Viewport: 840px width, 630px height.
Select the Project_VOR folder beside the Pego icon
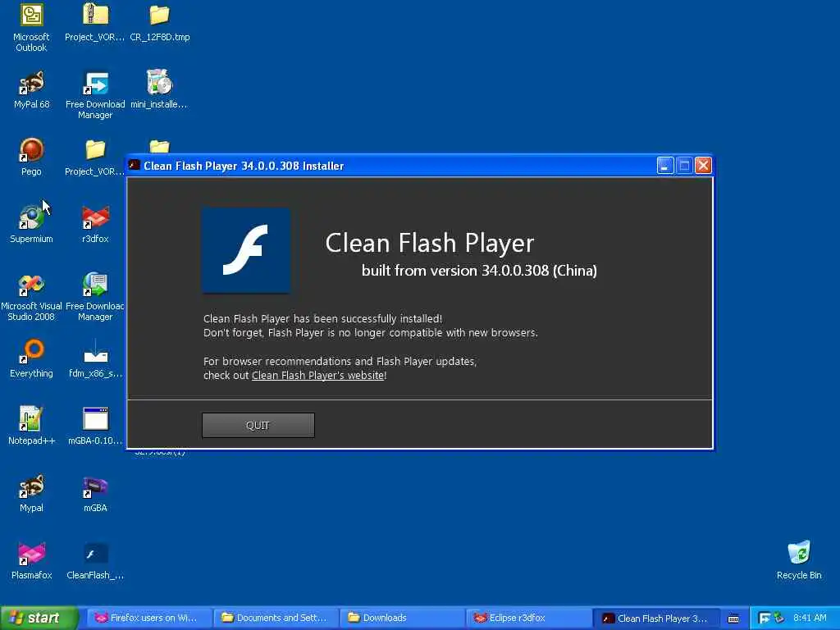(x=95, y=150)
